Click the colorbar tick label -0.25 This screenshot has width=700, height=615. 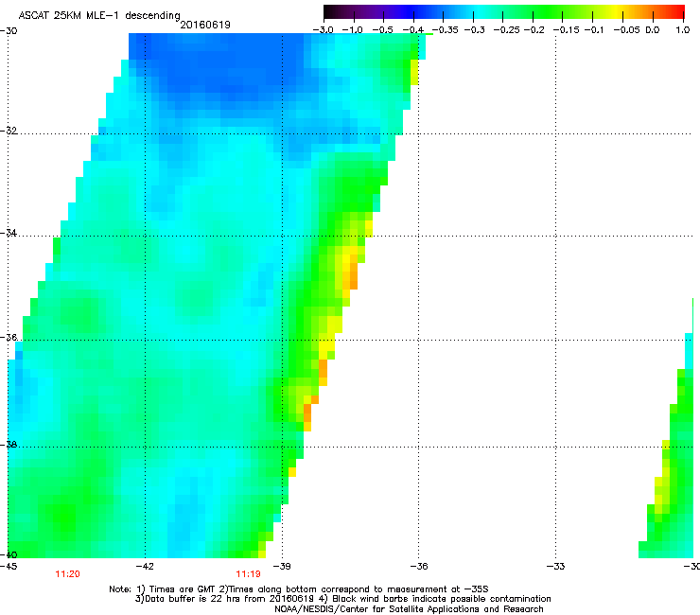(507, 30)
